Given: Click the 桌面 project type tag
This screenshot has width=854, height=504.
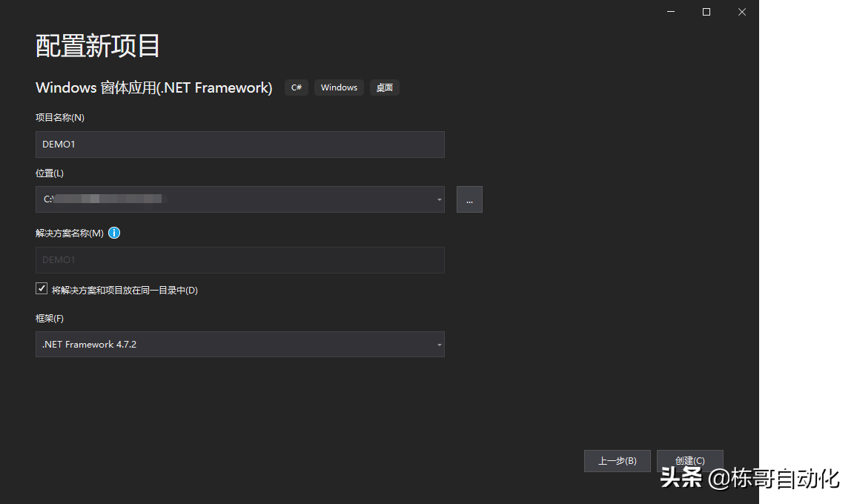Looking at the screenshot, I should pyautogui.click(x=384, y=87).
